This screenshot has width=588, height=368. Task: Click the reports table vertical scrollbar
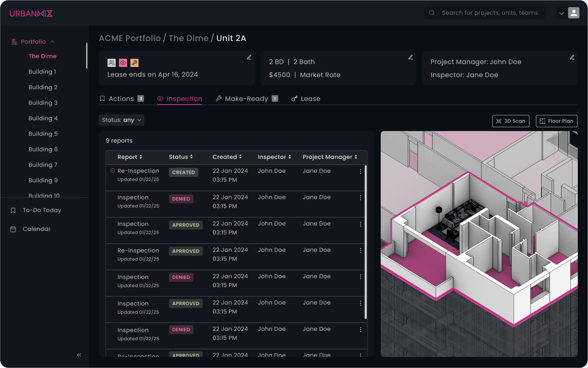click(x=366, y=242)
